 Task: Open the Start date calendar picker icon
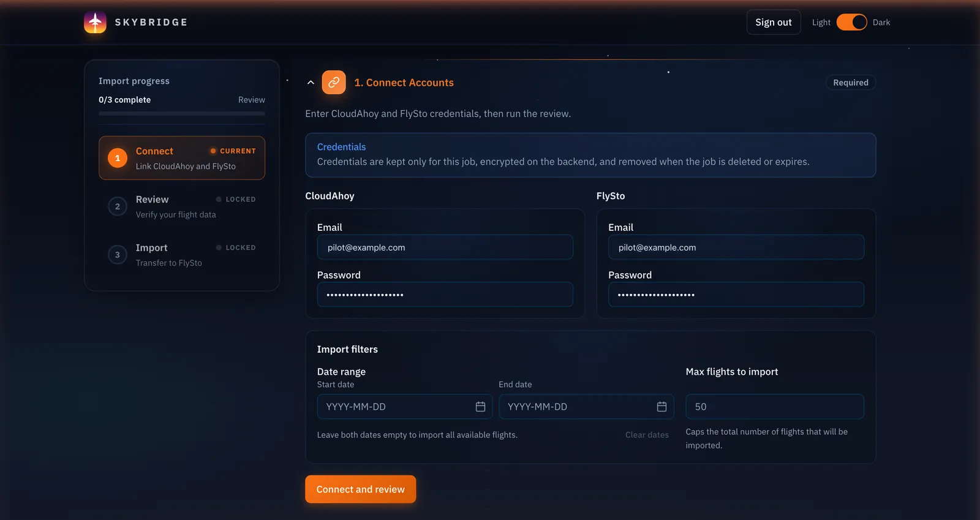tap(480, 407)
